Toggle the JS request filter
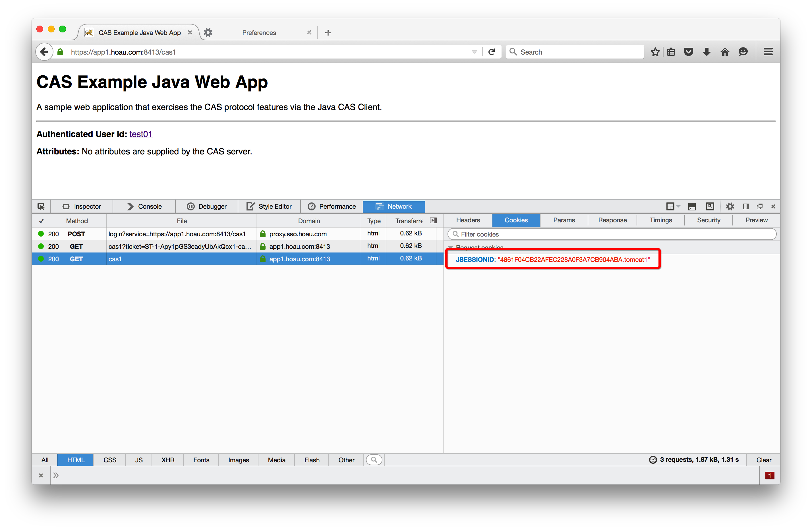The height and width of the screenshot is (530, 812). 139,460
